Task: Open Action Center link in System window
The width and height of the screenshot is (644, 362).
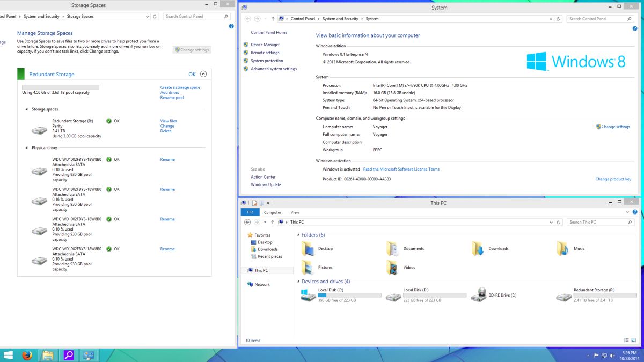Action: [263, 177]
